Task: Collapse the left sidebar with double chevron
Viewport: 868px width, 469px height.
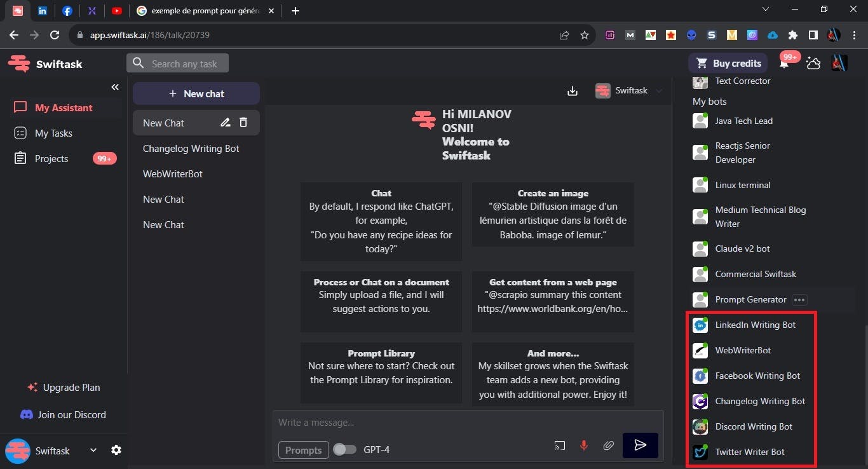Action: pyautogui.click(x=115, y=87)
